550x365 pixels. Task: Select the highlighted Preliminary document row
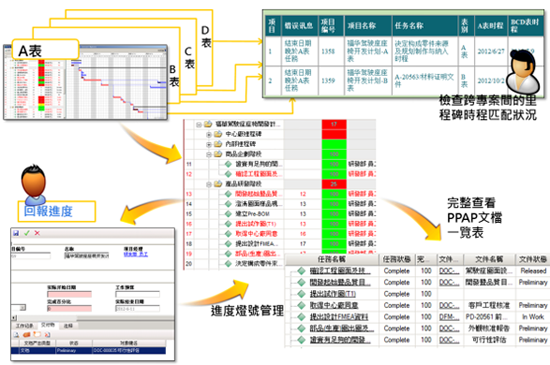coord(88,350)
